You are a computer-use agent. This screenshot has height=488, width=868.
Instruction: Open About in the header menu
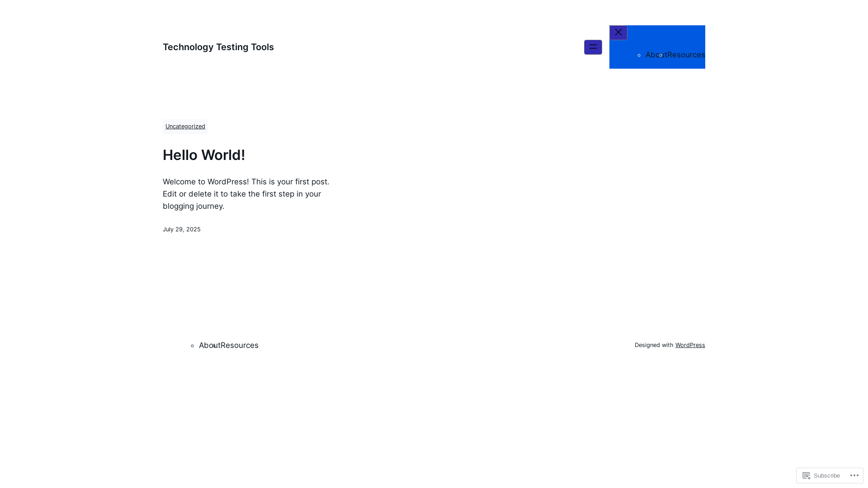click(x=656, y=55)
